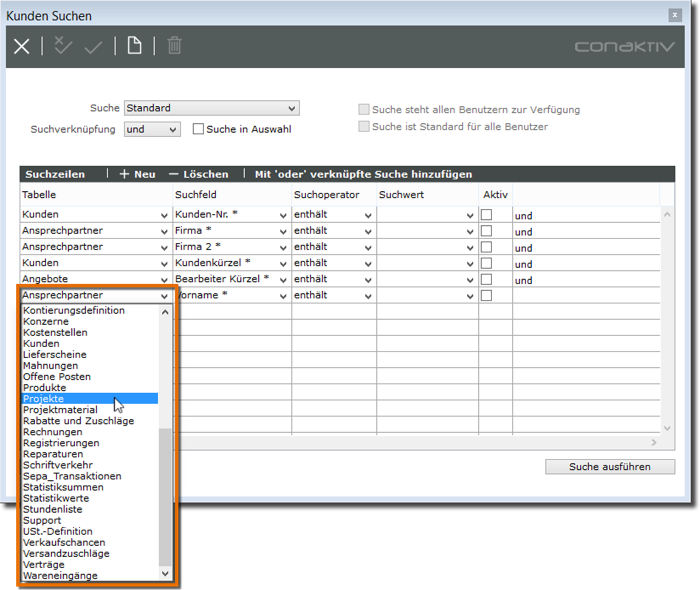
Task: Click the check-with-x toolbar icon
Action: click(63, 46)
